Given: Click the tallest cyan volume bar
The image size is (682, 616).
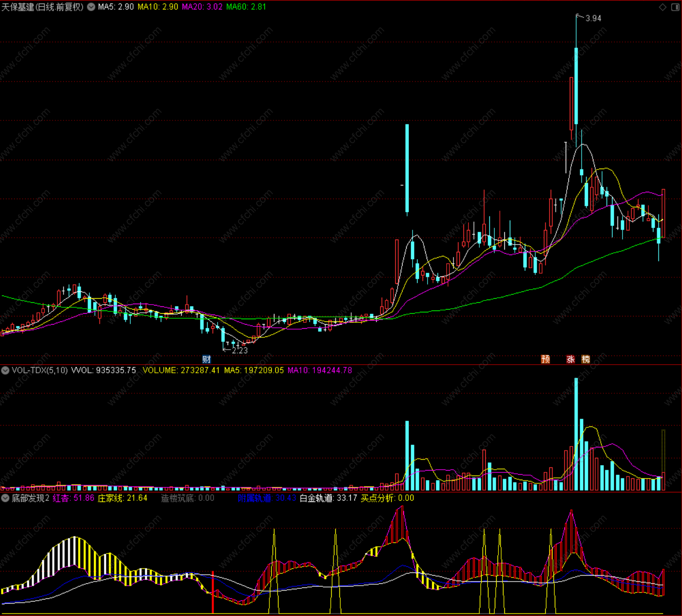Looking at the screenshot, I should (x=576, y=434).
